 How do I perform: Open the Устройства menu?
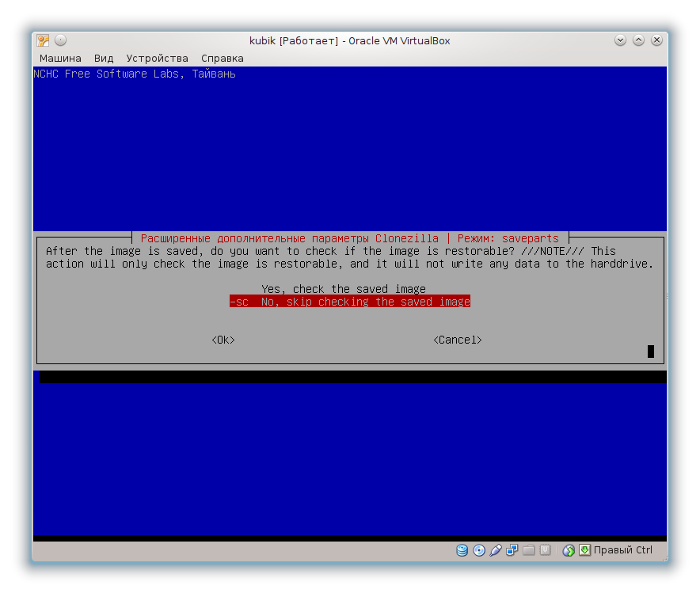pyautogui.click(x=157, y=59)
